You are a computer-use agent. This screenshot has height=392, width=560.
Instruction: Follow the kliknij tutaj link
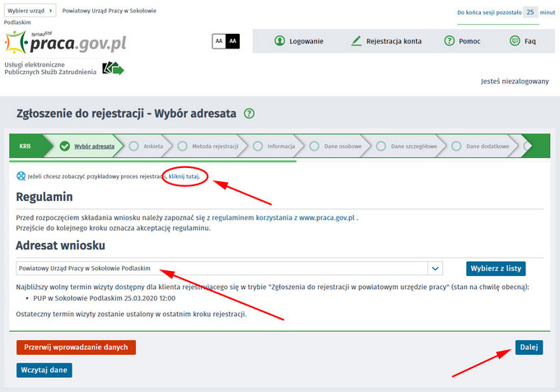(x=184, y=176)
